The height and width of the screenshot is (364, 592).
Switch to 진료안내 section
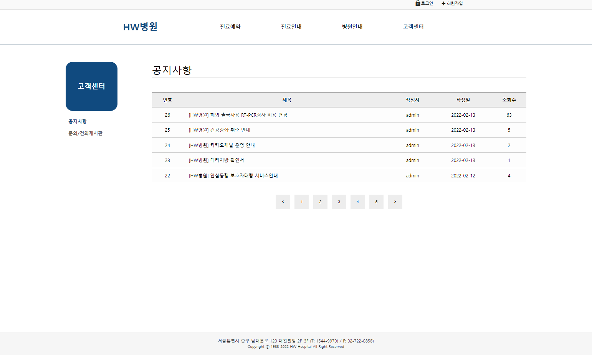point(291,26)
